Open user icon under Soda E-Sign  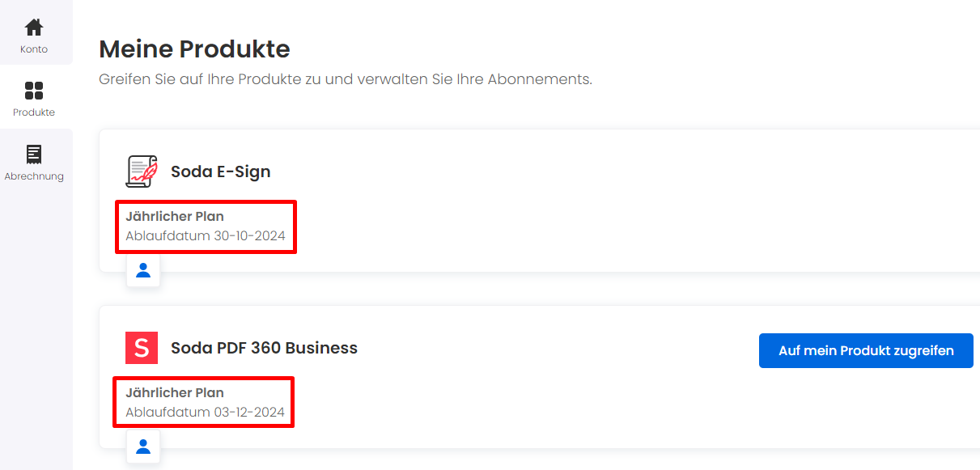coord(143,270)
